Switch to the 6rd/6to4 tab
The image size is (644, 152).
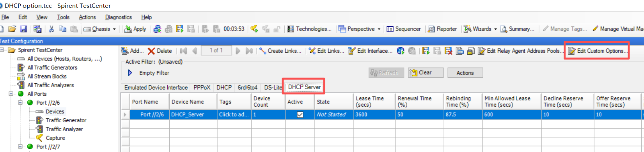tap(248, 88)
